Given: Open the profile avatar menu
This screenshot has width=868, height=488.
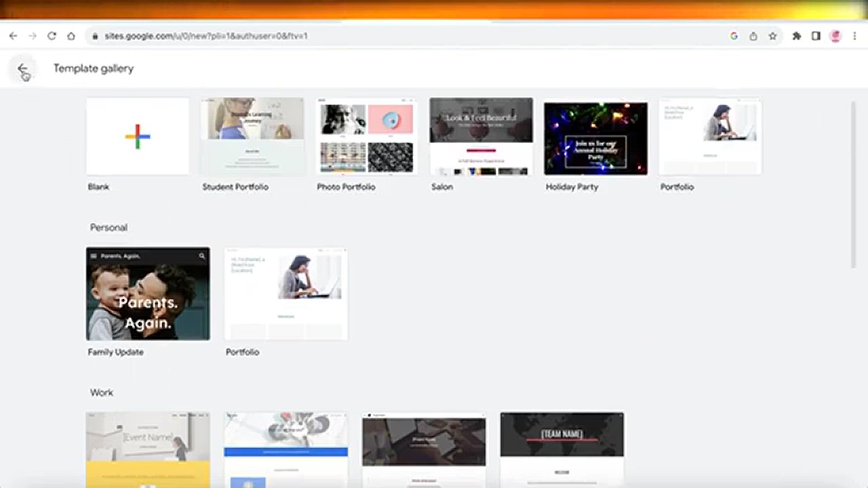Looking at the screenshot, I should [x=835, y=36].
